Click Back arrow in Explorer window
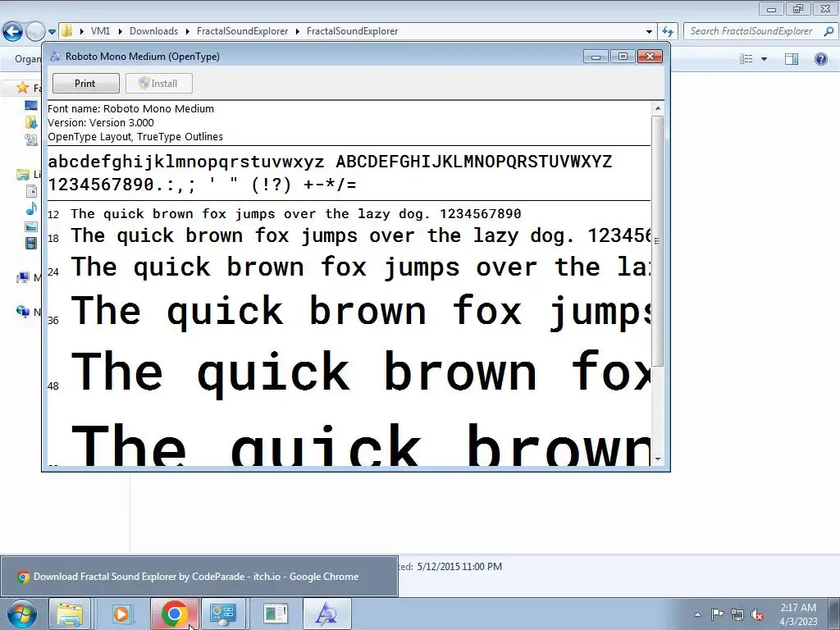 point(13,31)
